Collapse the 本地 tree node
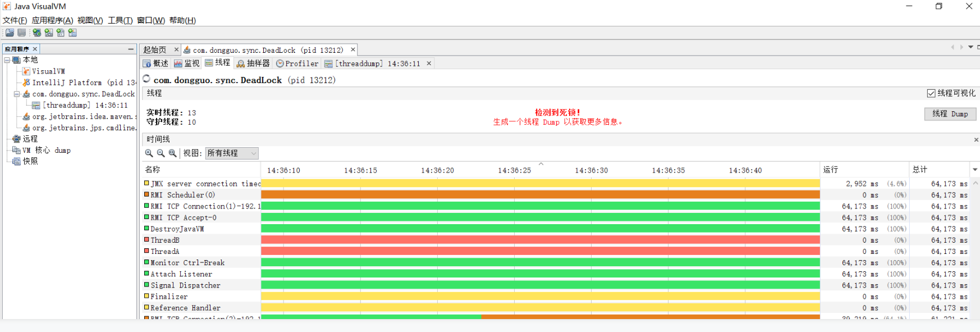980x332 pixels. [x=7, y=60]
